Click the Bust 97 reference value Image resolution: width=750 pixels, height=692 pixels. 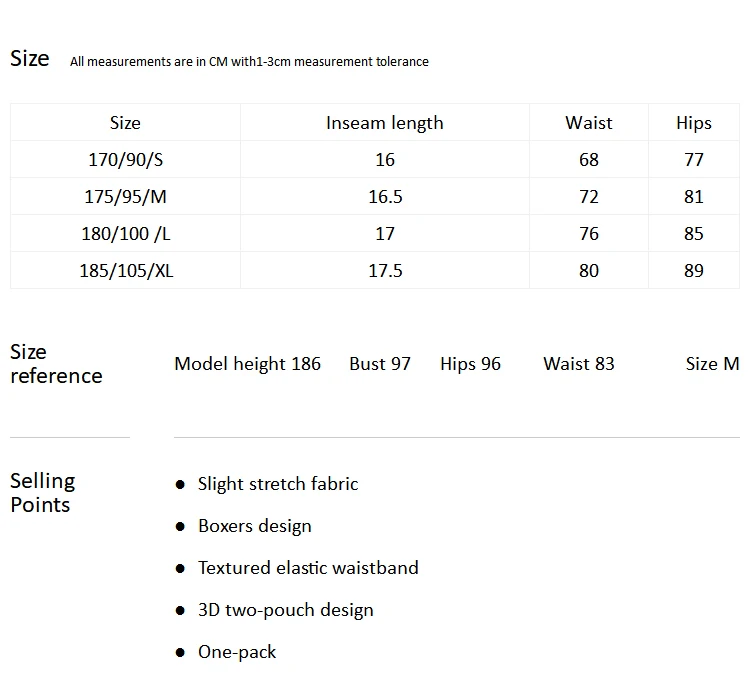click(x=380, y=364)
